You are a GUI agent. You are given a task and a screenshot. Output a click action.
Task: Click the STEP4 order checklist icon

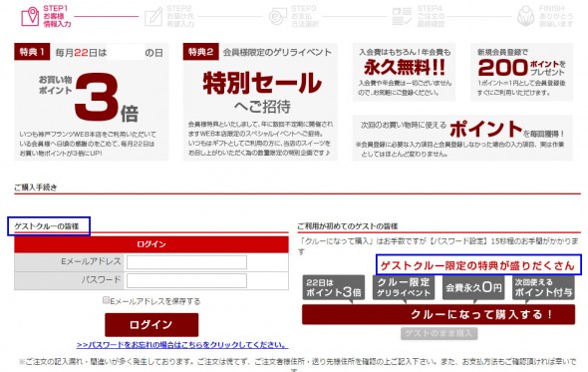tap(402, 17)
